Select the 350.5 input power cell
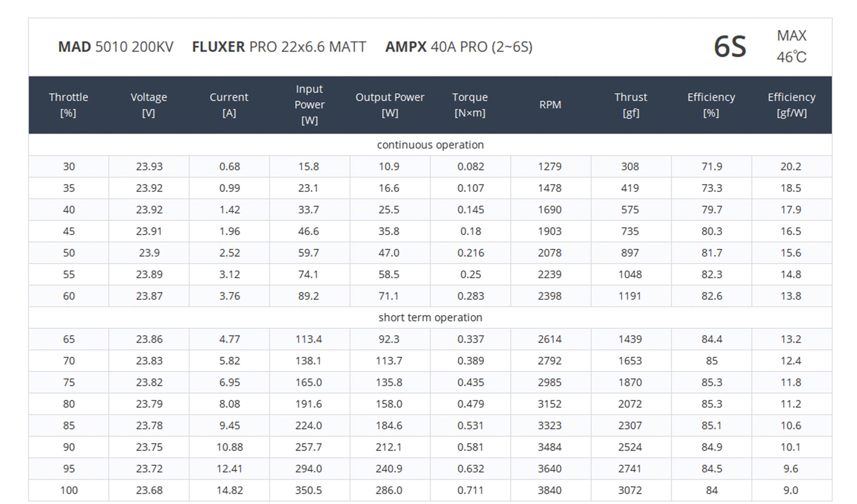Viewport: 857px width, 504px height. [309, 491]
